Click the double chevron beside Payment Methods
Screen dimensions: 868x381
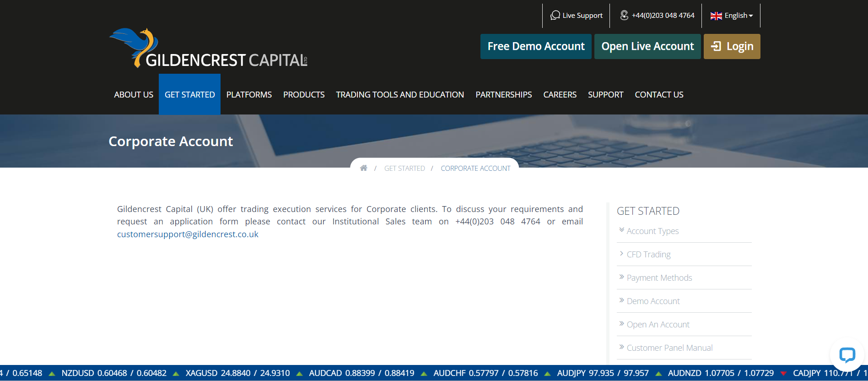[621, 277]
